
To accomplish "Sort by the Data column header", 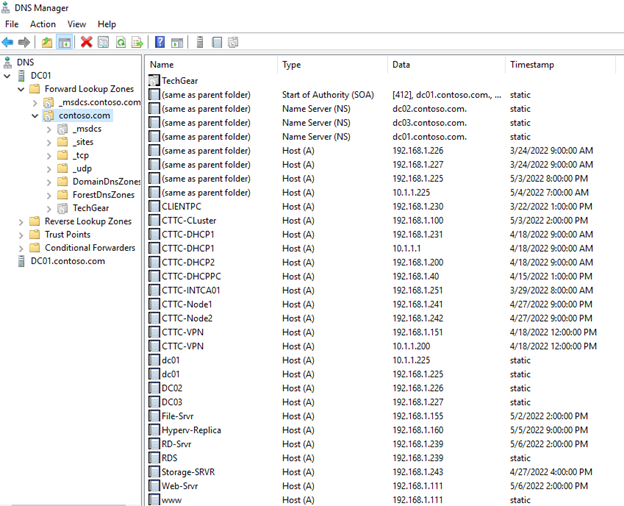I will tap(446, 64).
